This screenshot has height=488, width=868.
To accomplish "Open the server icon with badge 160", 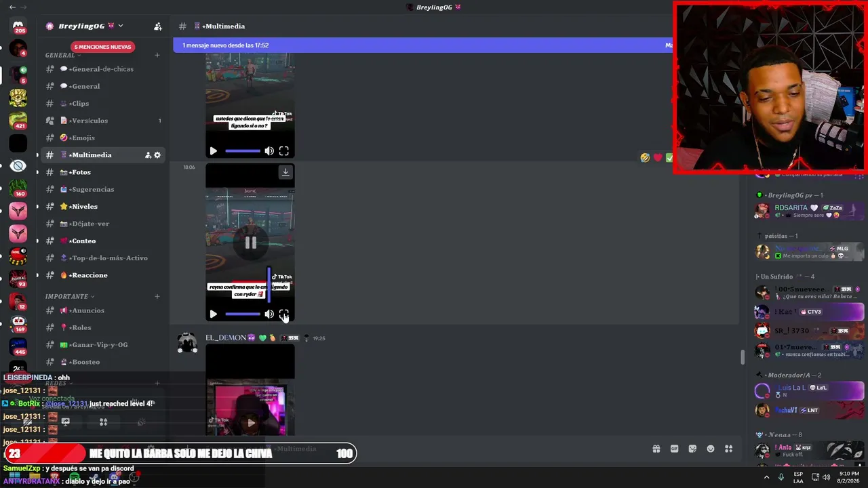I will pyautogui.click(x=18, y=188).
